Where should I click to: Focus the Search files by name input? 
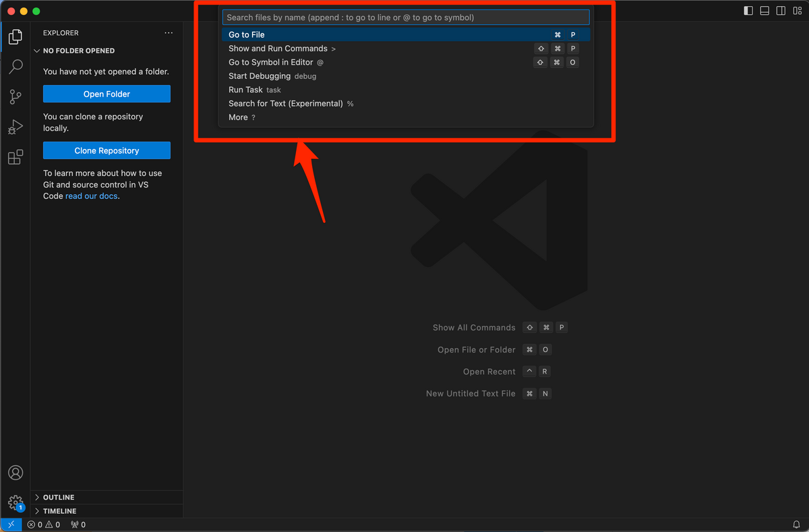tap(406, 18)
